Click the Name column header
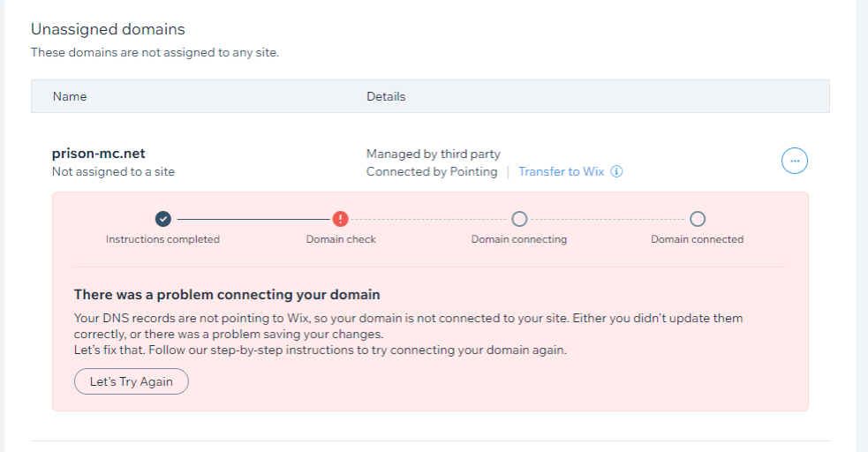The width and height of the screenshot is (868, 452). tap(70, 96)
